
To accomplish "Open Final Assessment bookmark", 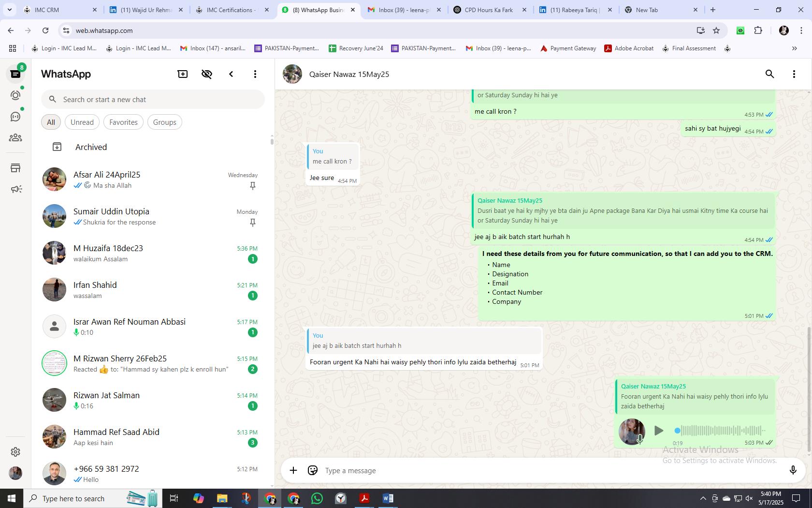I will click(689, 48).
